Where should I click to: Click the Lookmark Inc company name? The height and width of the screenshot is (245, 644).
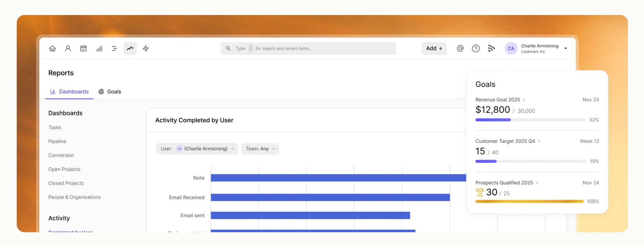pos(533,52)
